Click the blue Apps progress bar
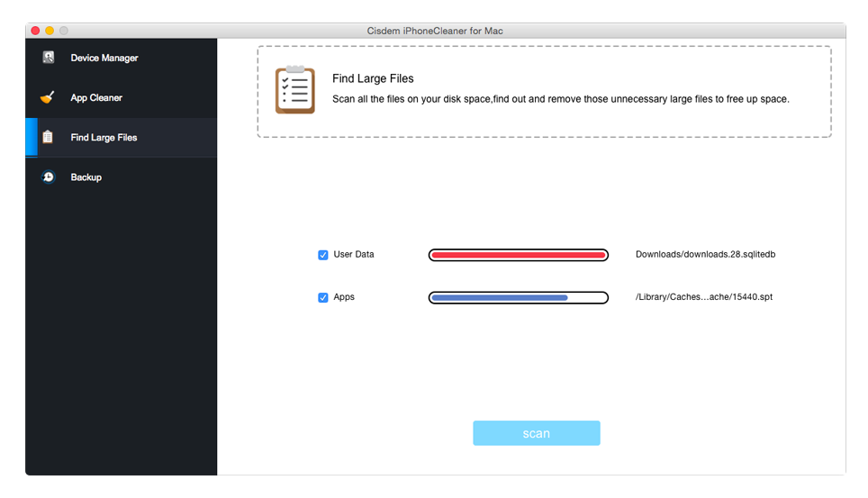Screen dimensions: 868x498 (x=518, y=297)
